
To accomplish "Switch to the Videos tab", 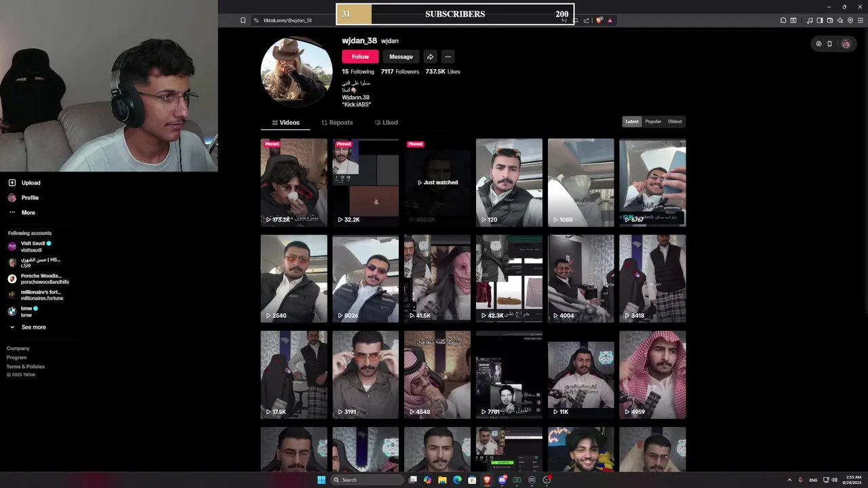I will click(x=285, y=123).
